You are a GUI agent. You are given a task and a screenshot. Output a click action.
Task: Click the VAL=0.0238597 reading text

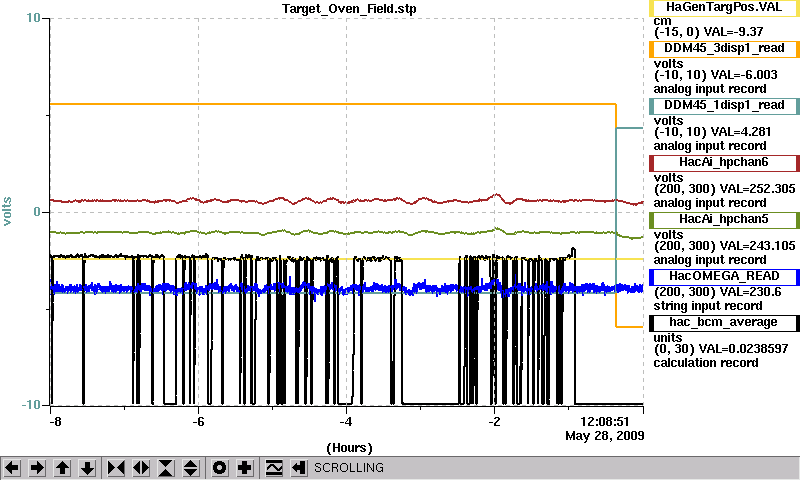pyautogui.click(x=743, y=349)
